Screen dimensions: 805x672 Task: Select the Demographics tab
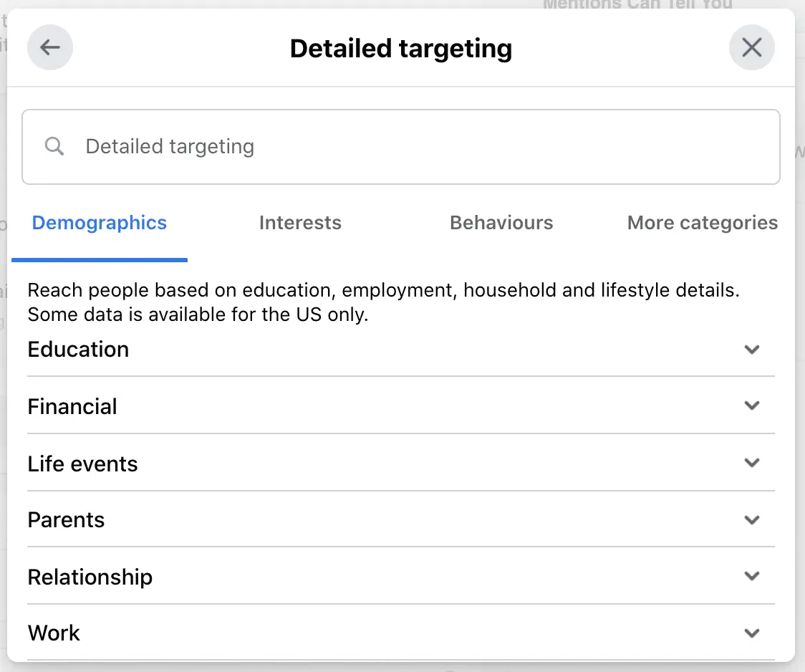coord(100,223)
